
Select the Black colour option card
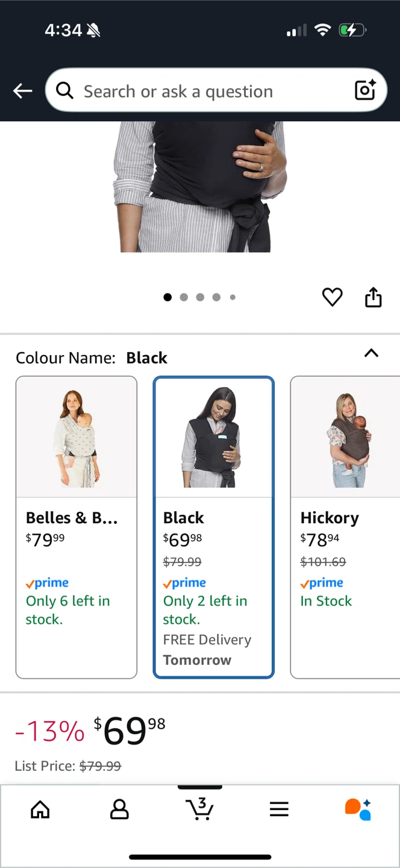coord(214,527)
